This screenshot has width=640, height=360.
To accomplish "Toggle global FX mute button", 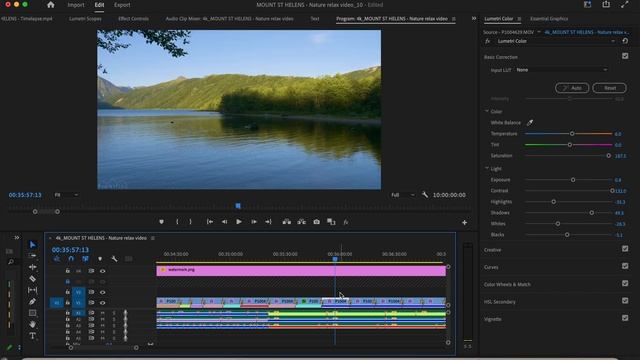I will pyautogui.click(x=346, y=222).
